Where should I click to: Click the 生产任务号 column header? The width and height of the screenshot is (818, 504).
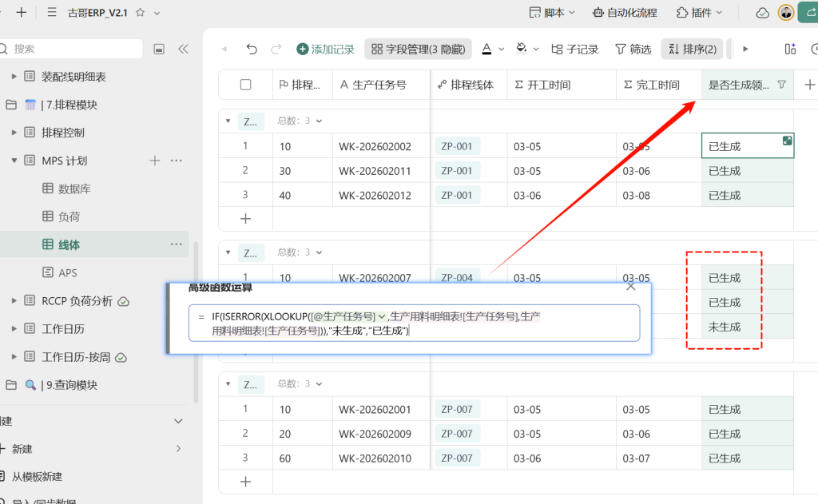(381, 85)
